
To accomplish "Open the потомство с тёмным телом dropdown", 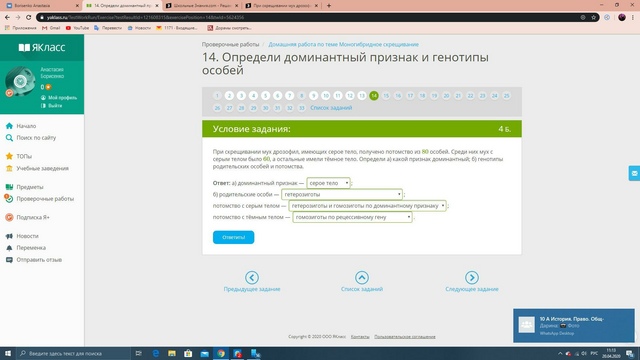I will click(x=352, y=217).
